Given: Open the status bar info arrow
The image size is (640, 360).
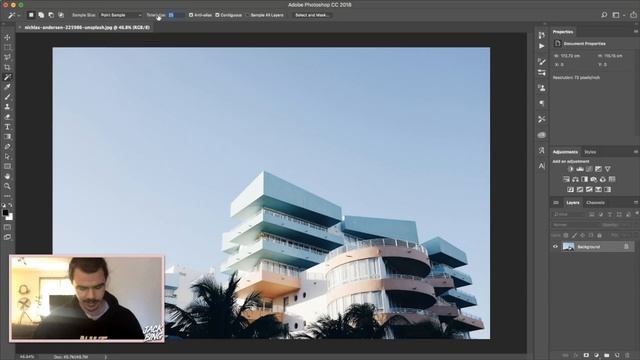Looking at the screenshot, I should pos(106,357).
